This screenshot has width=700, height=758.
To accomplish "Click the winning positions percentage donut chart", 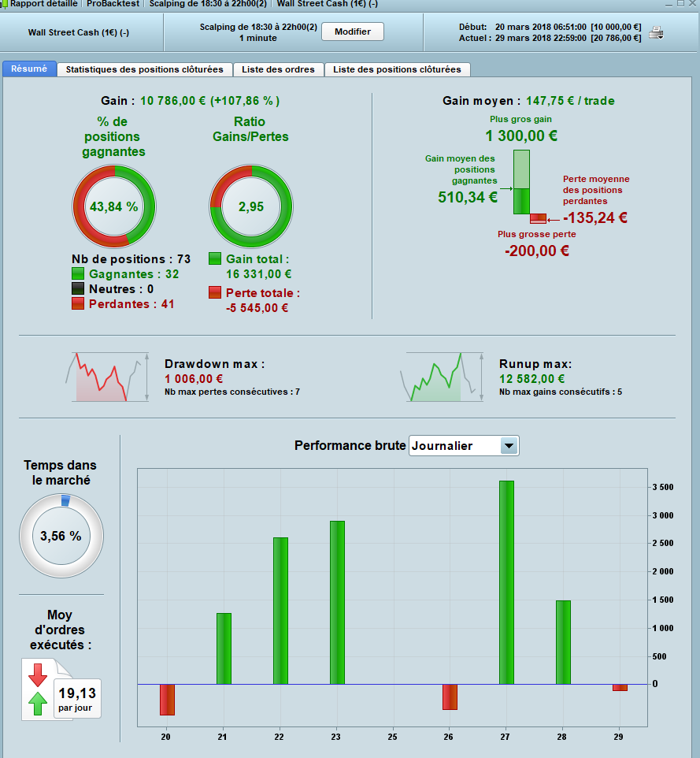I will (x=114, y=206).
